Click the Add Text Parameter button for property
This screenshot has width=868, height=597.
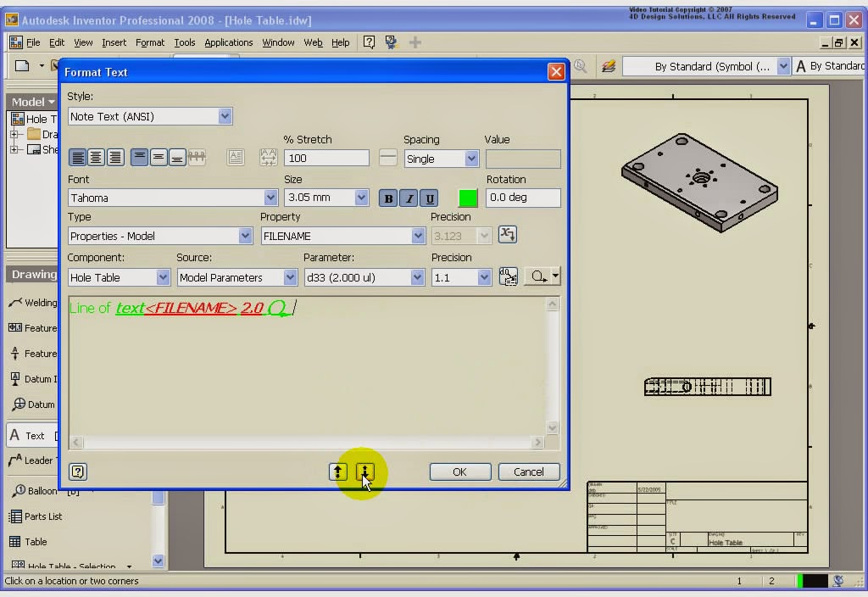click(508, 235)
